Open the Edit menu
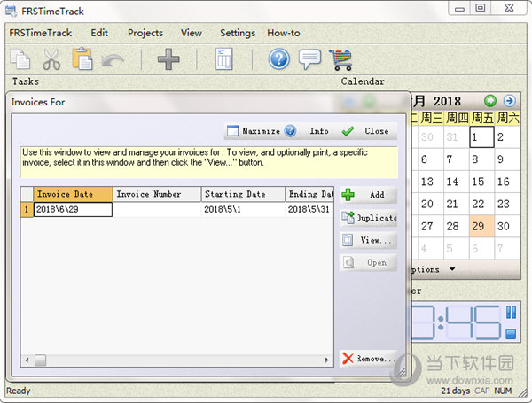 click(x=99, y=33)
